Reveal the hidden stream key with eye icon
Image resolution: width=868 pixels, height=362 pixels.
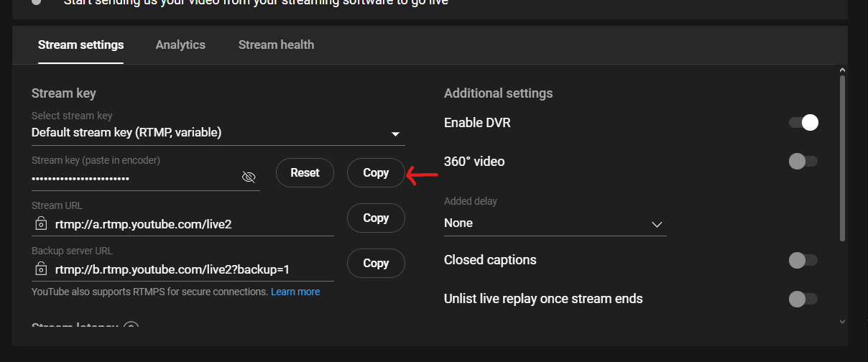(x=249, y=177)
